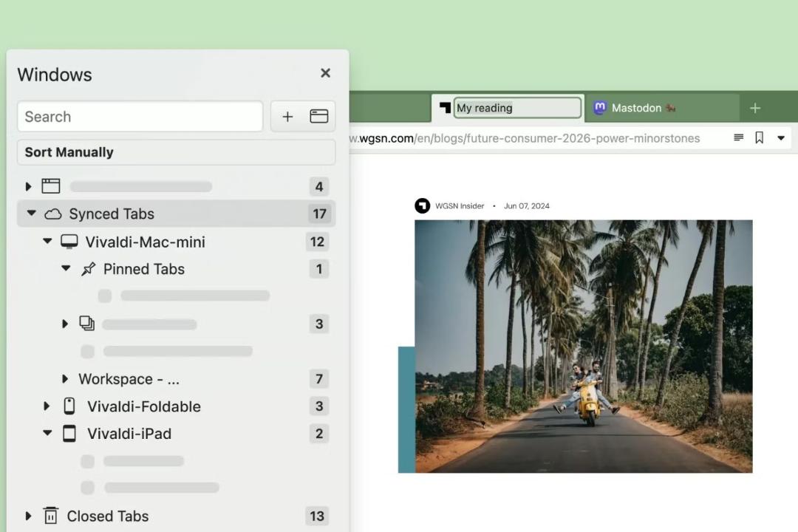798x532 pixels.
Task: Click the Search field in Windows panel
Action: [140, 117]
